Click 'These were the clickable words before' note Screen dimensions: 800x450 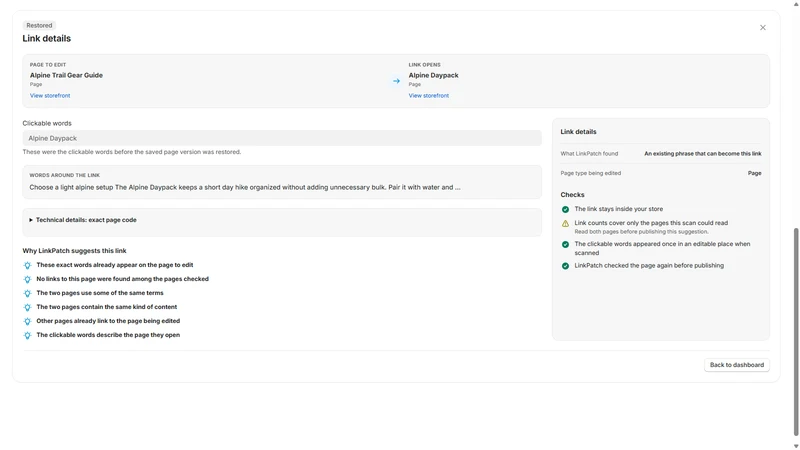pyautogui.click(x=132, y=152)
